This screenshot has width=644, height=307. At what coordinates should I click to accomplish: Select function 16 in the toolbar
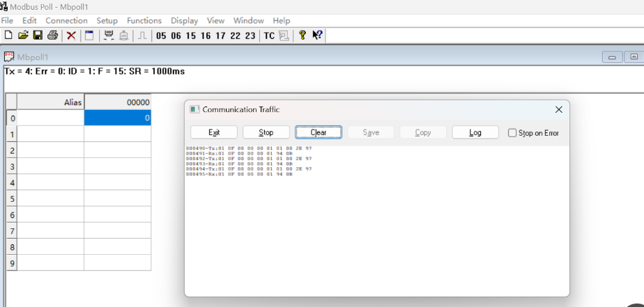point(206,36)
